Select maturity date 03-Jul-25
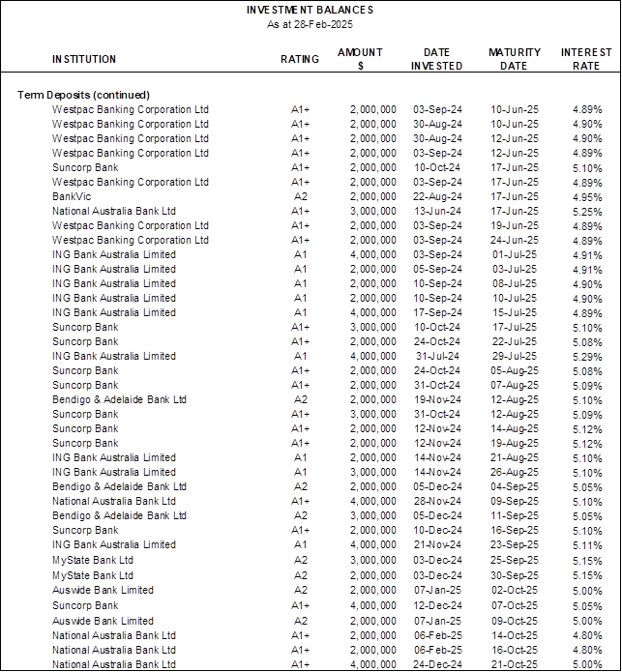The height and width of the screenshot is (672, 622). 515,270
